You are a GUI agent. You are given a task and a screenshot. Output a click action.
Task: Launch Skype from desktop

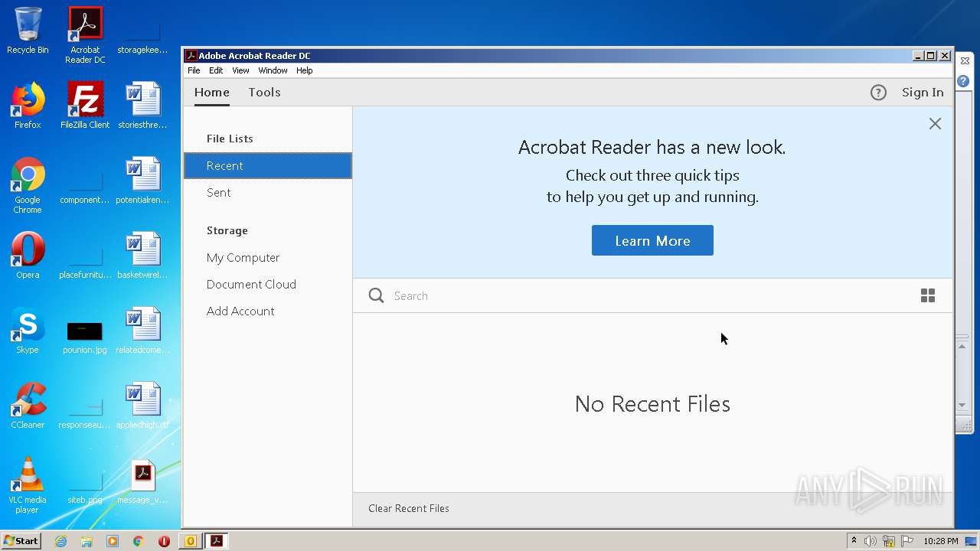(28, 331)
